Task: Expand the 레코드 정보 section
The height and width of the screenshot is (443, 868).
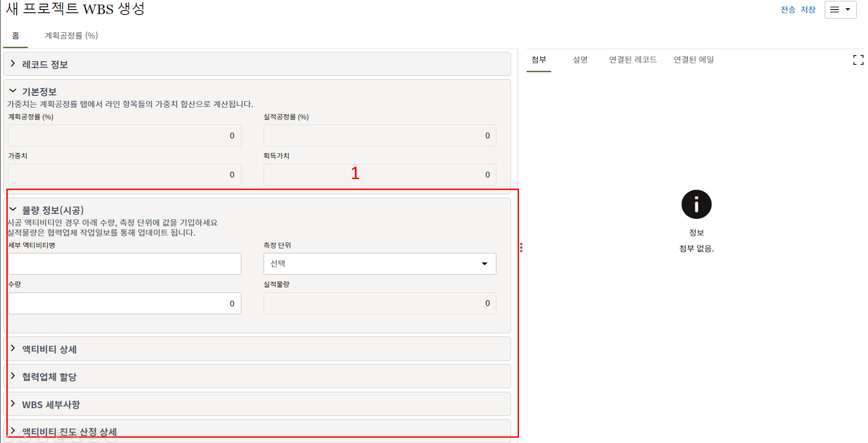Action: (x=13, y=64)
